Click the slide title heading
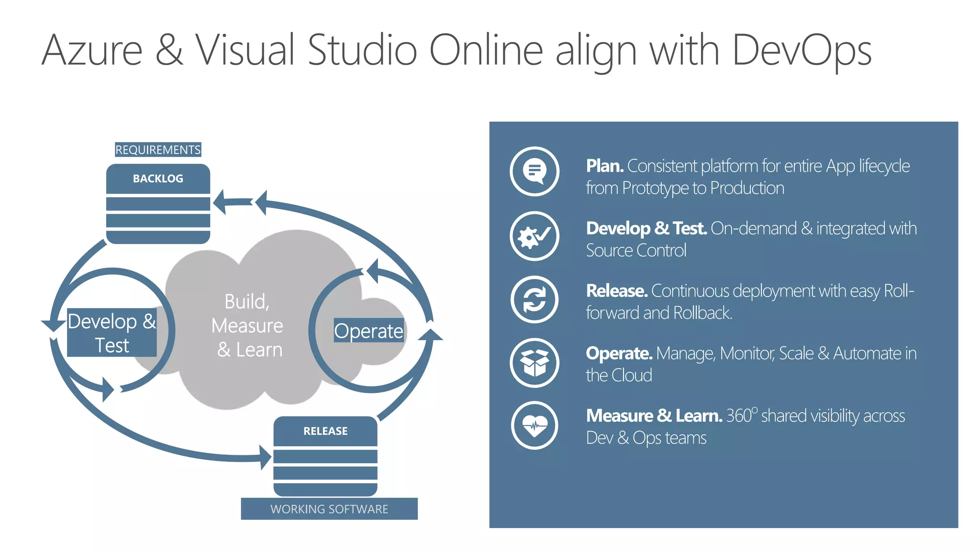This screenshot has height=551, width=980. pos(457,50)
